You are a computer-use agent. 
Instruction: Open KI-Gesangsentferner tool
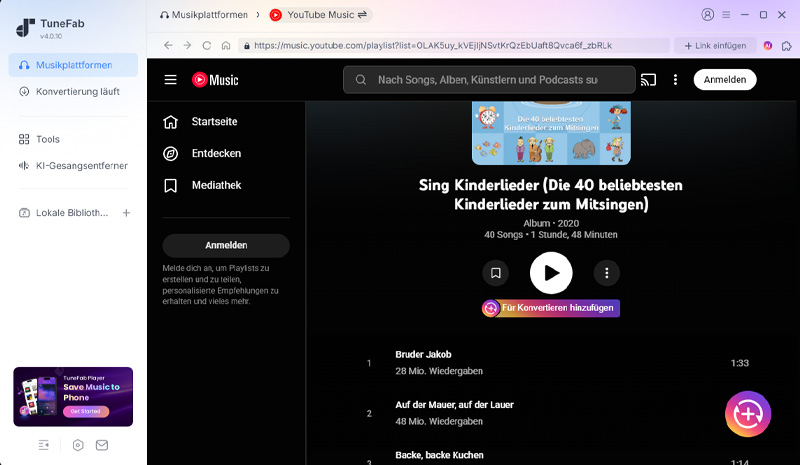[73, 165]
